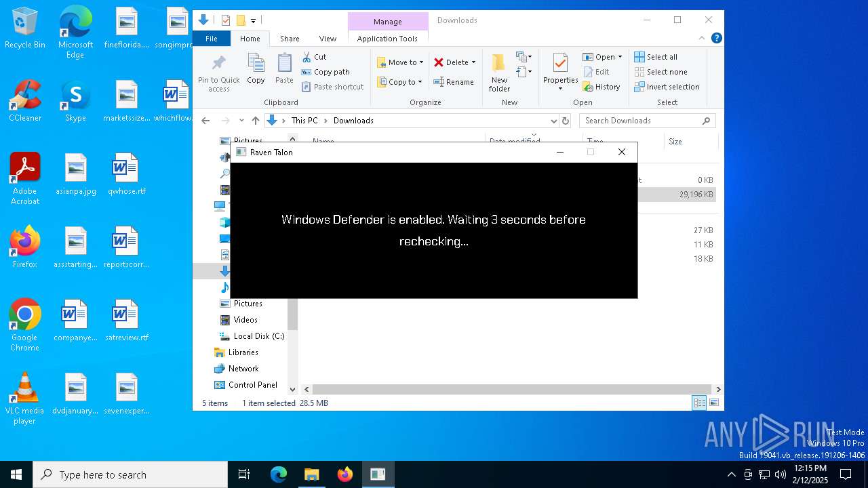868x488 pixels.
Task: Open Recycle Bin desktop icon
Action: tap(25, 28)
